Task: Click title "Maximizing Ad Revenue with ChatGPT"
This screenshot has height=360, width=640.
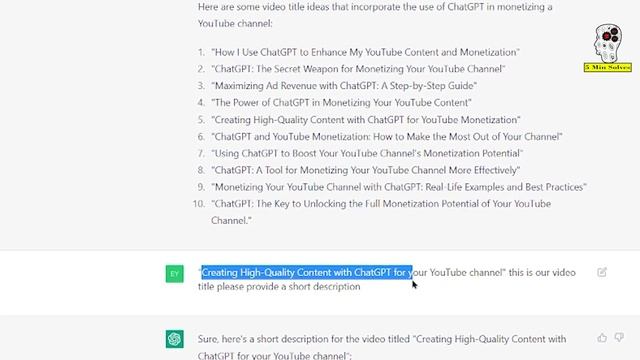Action: pyautogui.click(x=295, y=86)
